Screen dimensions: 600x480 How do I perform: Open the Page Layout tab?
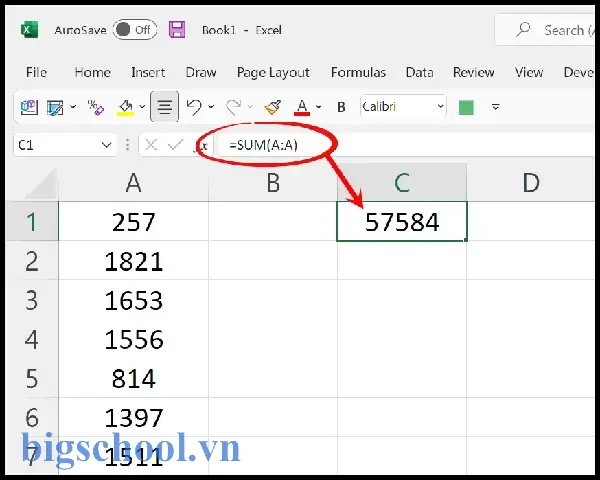coord(273,72)
